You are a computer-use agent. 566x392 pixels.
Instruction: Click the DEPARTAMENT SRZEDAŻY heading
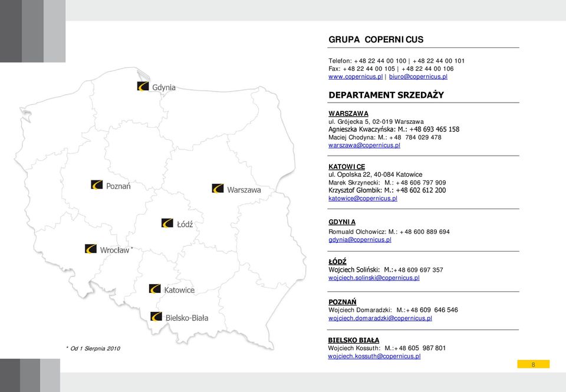pyautogui.click(x=386, y=95)
